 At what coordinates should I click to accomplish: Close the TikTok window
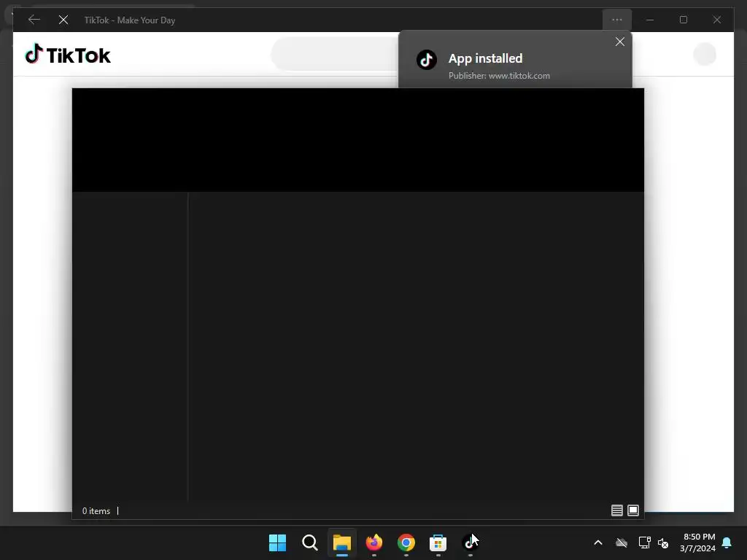(716, 20)
